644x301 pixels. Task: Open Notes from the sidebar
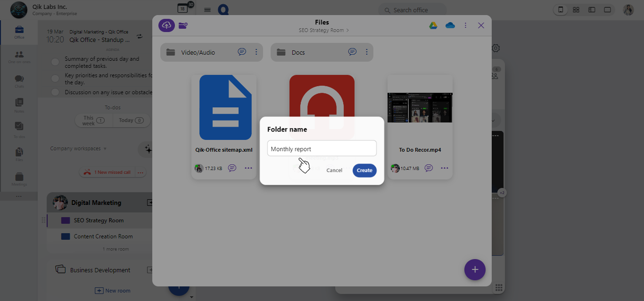pyautogui.click(x=19, y=105)
